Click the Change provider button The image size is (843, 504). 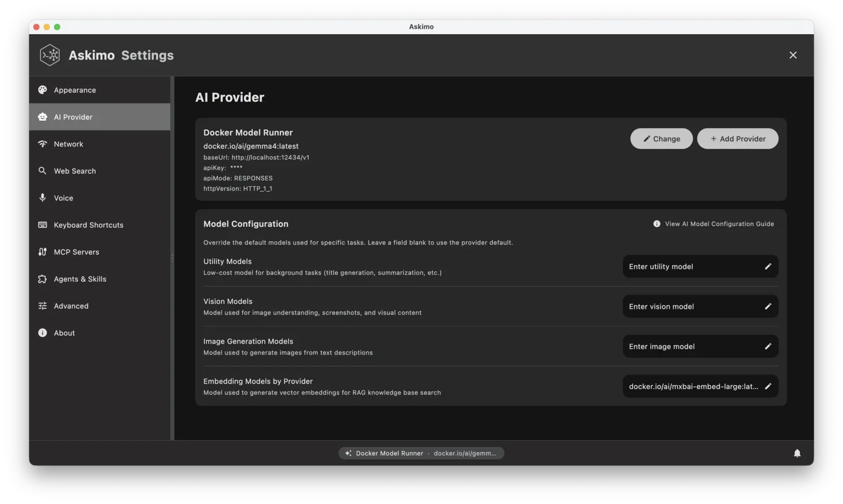(661, 139)
